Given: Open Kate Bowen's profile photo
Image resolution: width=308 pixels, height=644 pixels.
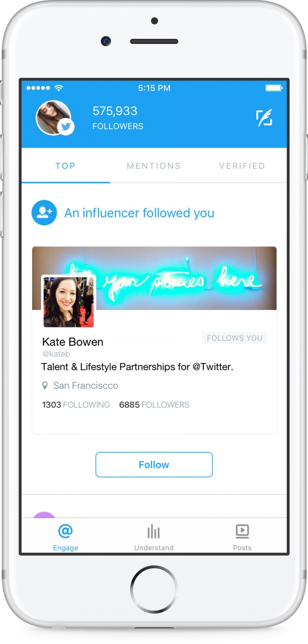Looking at the screenshot, I should tap(68, 302).
